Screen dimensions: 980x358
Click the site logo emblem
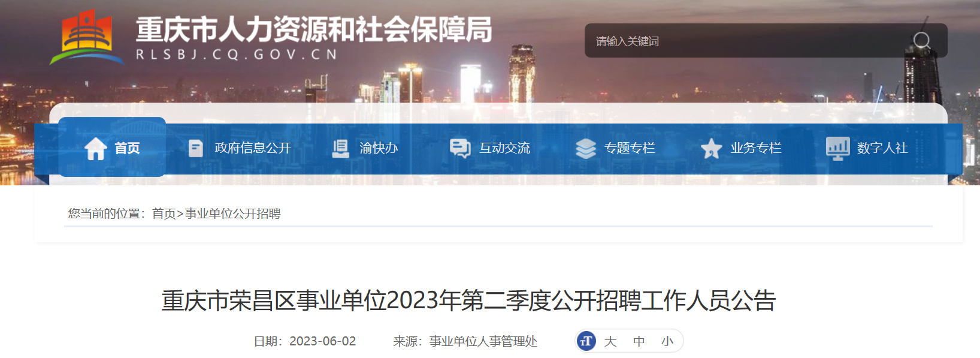pyautogui.click(x=87, y=37)
